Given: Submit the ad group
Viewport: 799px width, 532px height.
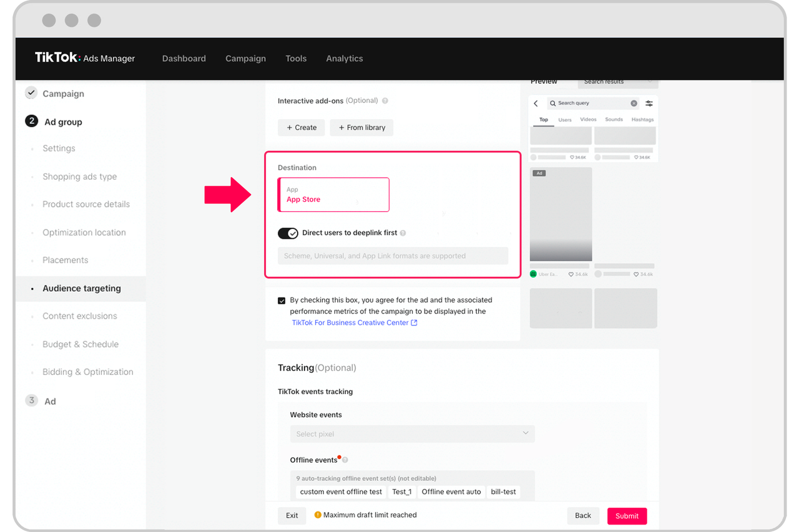Looking at the screenshot, I should [x=627, y=516].
